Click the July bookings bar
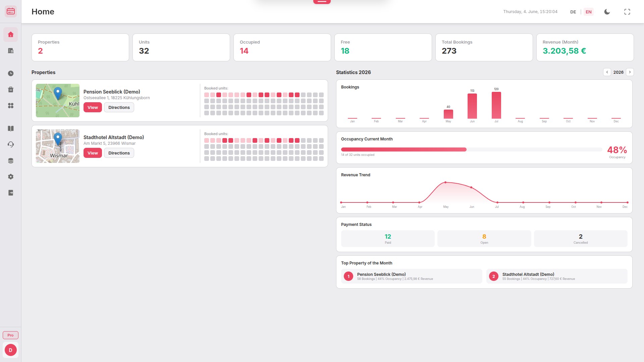Viewport: 644px width, 362px height. pos(496,105)
